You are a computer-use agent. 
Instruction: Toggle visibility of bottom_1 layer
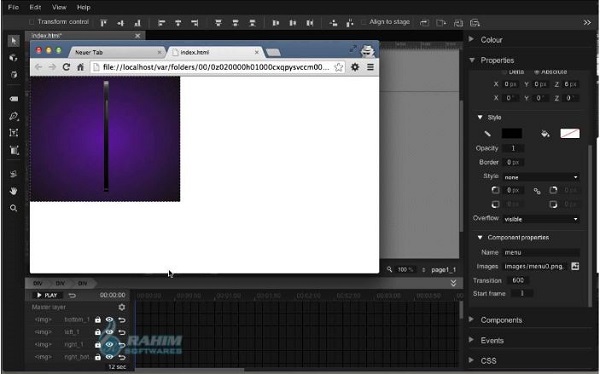point(109,320)
